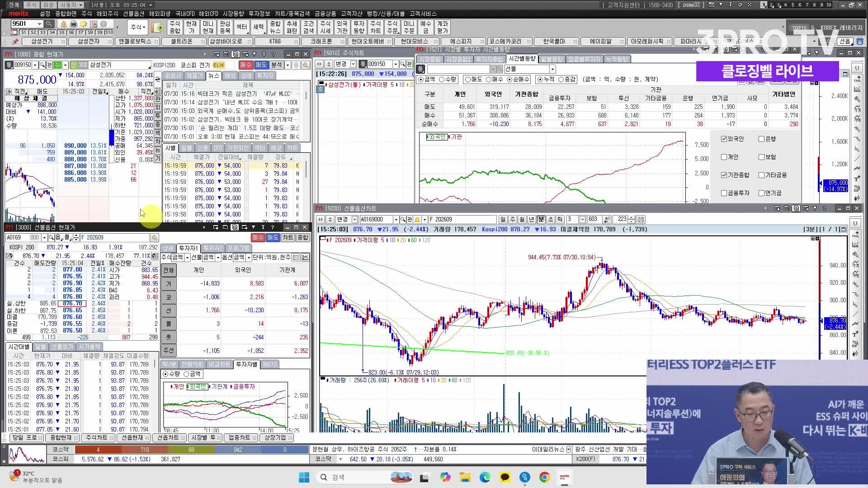Image resolution: width=868 pixels, height=488 pixels.
Task: Click the stock search magnifier in 종합 현재가 window
Action: [x=42, y=65]
